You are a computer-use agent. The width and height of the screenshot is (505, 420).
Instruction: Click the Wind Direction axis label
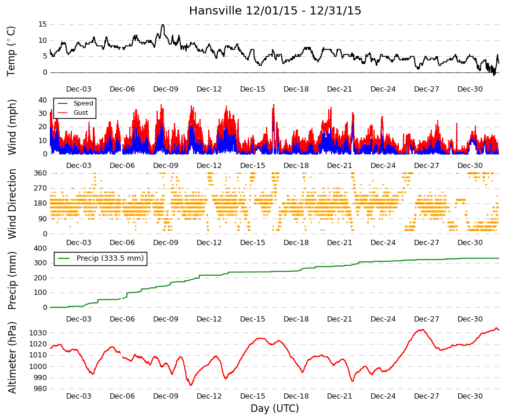click(12, 204)
